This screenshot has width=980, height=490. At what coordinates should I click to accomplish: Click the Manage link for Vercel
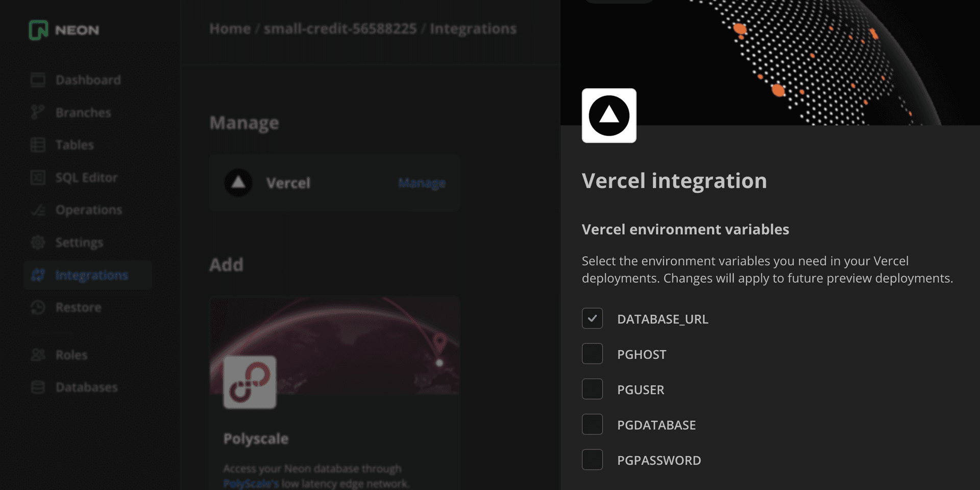tap(422, 183)
